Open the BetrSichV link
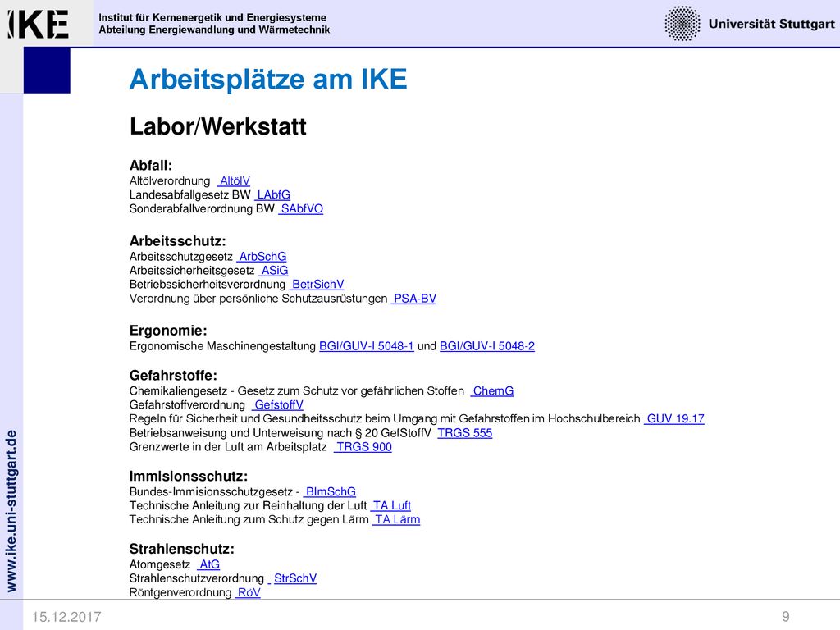Screen dimensions: 840x630 click(x=317, y=285)
